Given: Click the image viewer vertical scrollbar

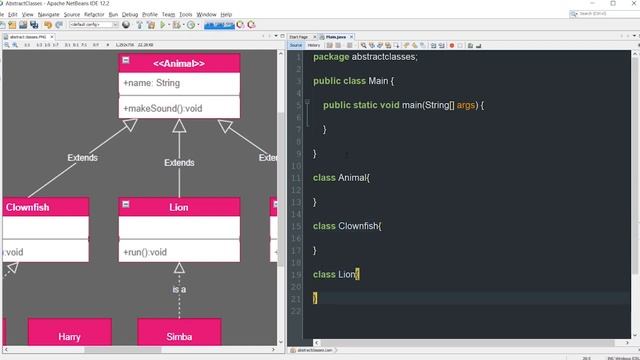Looking at the screenshot, I should click(x=281, y=188).
